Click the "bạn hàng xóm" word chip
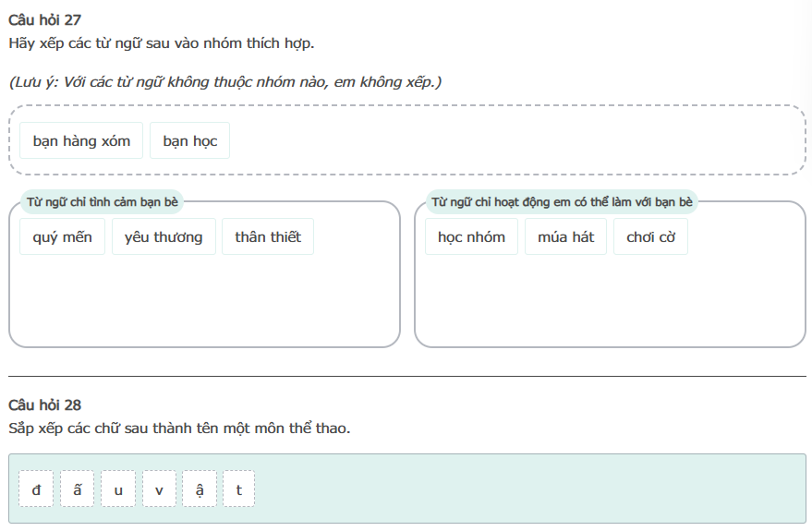The width and height of the screenshot is (812, 531). pos(81,141)
